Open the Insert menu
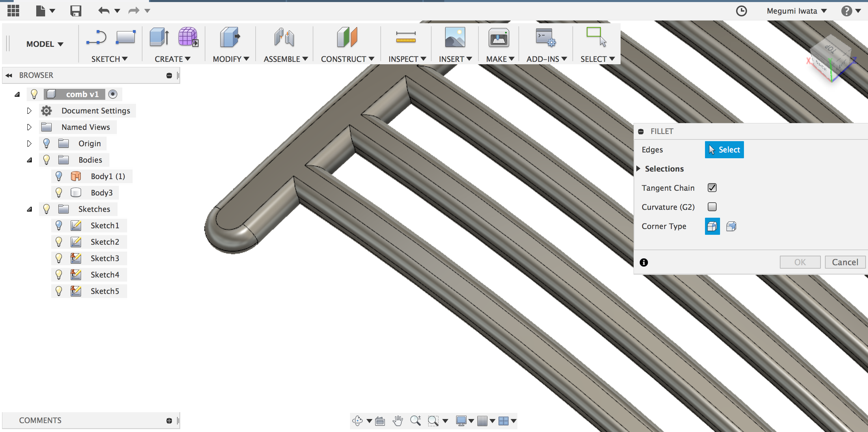This screenshot has width=868, height=432. coord(455,59)
